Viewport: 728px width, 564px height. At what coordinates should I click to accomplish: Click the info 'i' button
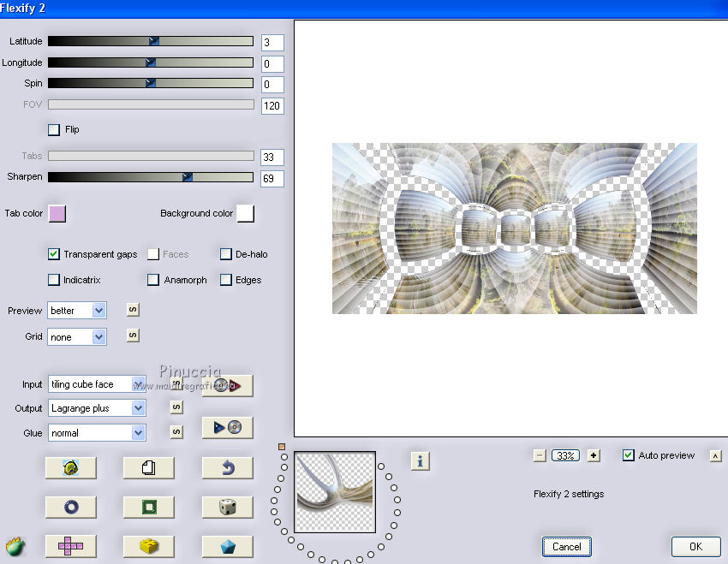point(421,461)
